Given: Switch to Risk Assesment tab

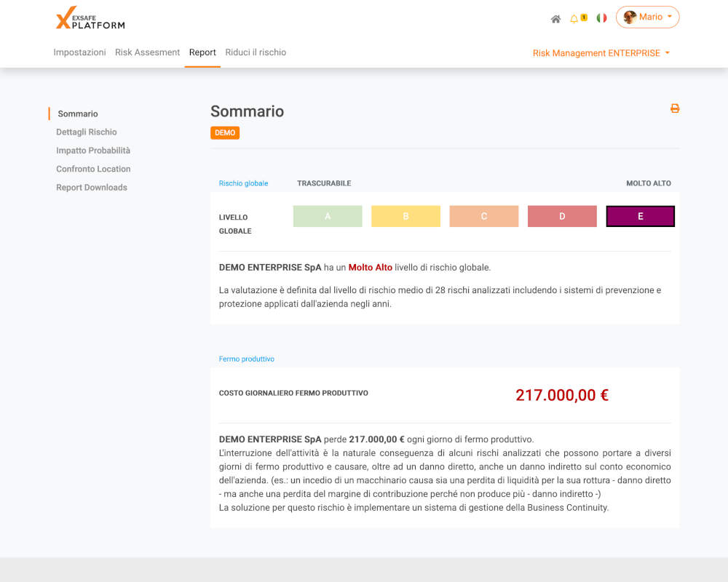Looking at the screenshot, I should 147,52.
